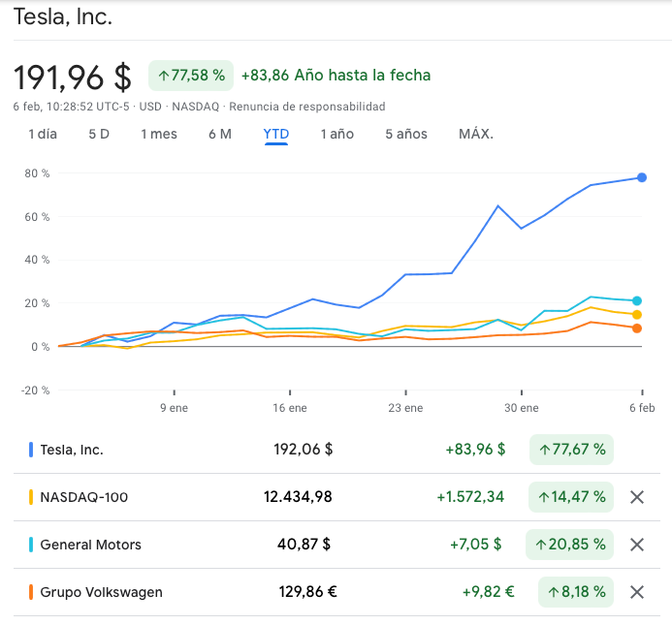The width and height of the screenshot is (672, 625).
Task: Click the green 77,58 % change badge
Action: [191, 76]
